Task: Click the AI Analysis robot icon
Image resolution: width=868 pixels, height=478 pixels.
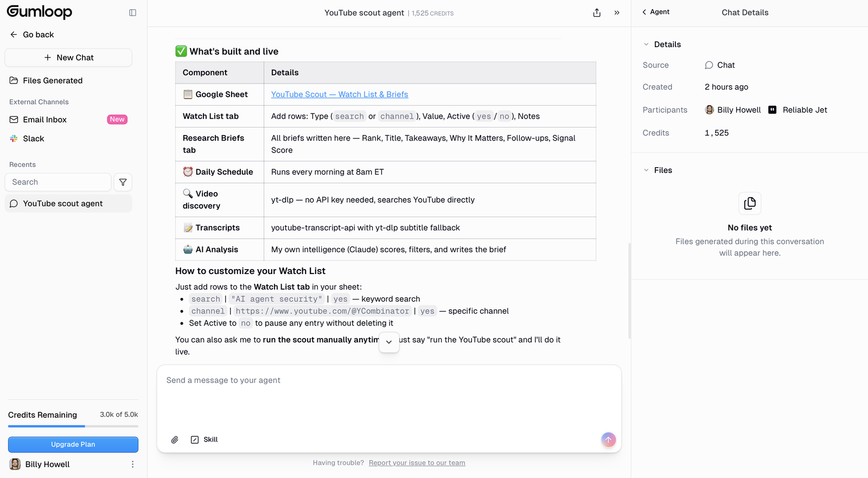Action: point(188,249)
